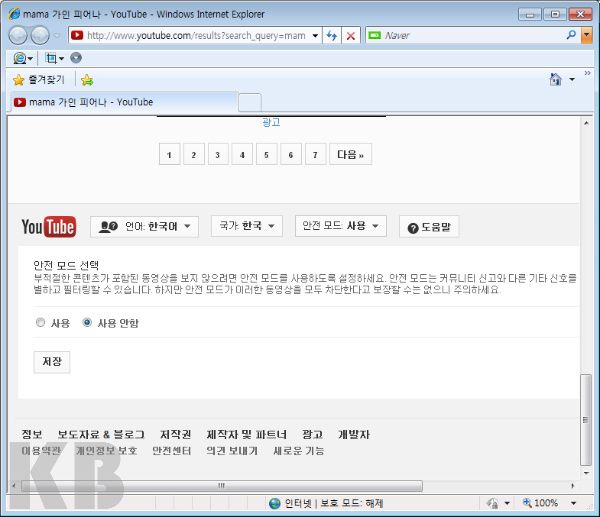Image resolution: width=600 pixels, height=517 pixels.
Task: Click the horizontal scrollbar thumb
Action: click(222, 486)
